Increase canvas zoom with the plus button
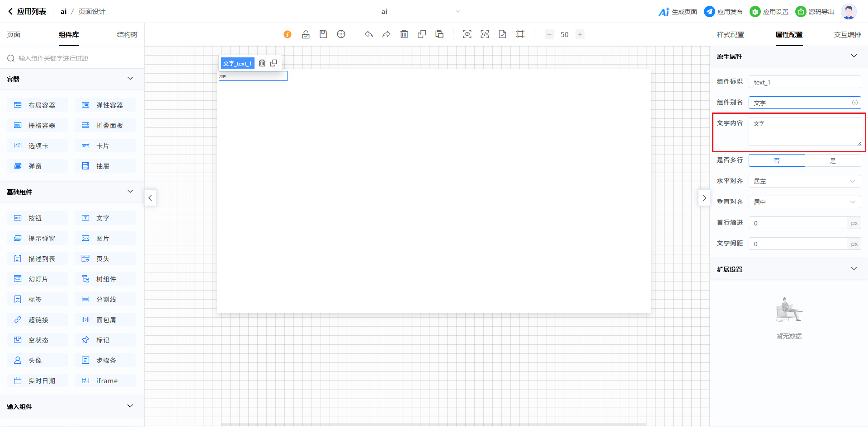This screenshot has width=868, height=427. [x=580, y=34]
